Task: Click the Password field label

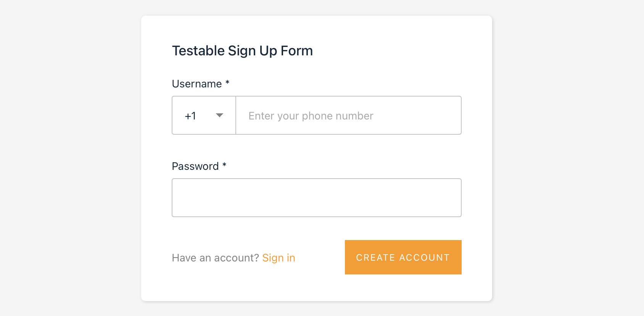Action: (x=195, y=166)
